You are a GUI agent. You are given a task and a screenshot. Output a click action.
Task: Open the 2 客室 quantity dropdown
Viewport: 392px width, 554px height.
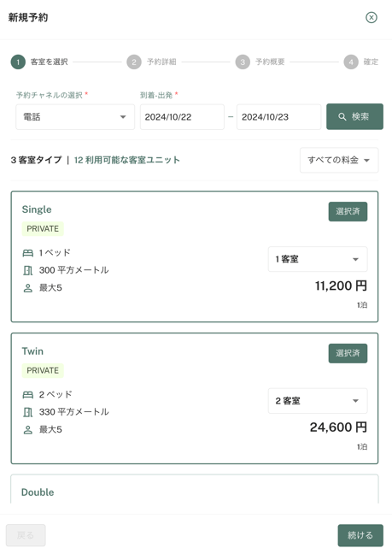point(318,401)
